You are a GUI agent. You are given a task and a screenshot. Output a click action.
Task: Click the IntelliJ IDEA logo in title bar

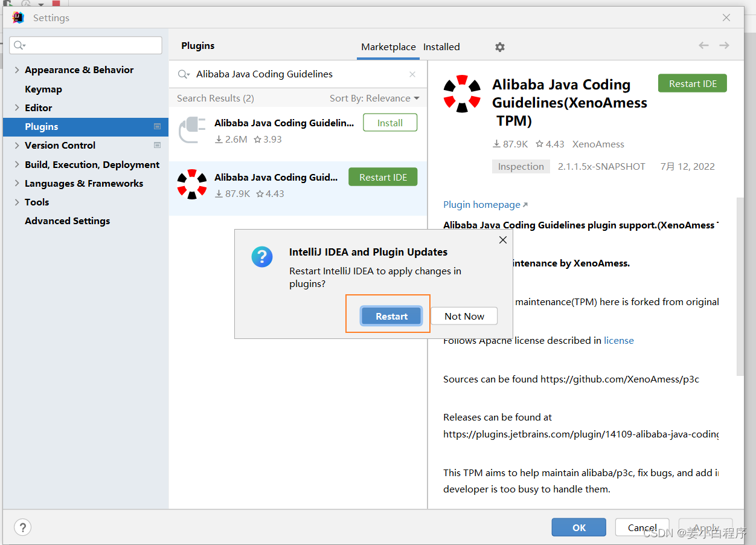[x=18, y=18]
